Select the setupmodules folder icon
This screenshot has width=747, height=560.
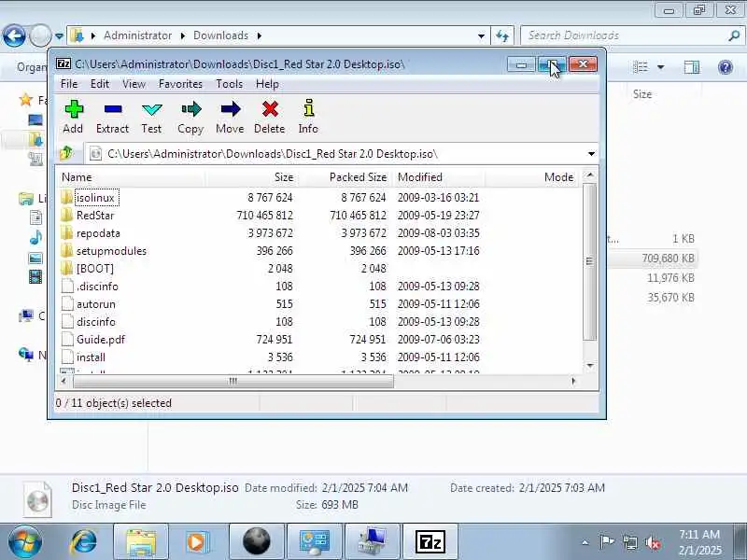tap(67, 250)
